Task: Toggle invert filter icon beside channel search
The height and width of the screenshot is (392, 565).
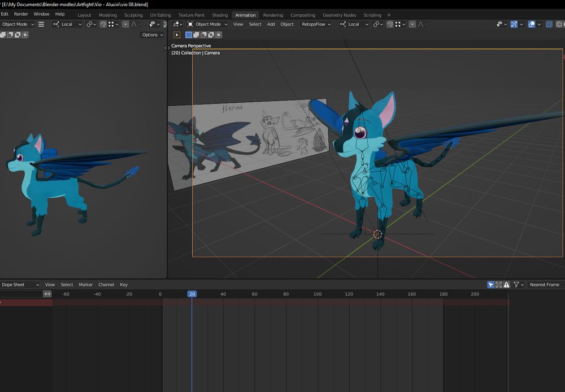Action: click(47, 294)
